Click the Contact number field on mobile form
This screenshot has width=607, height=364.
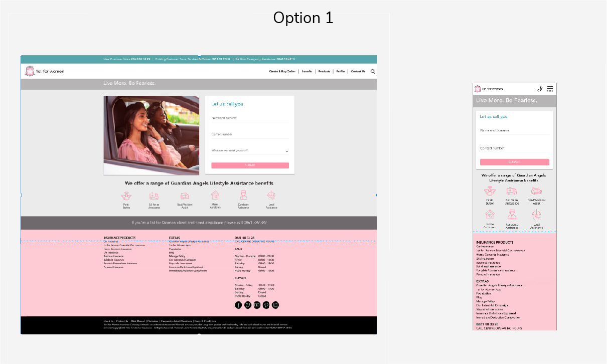click(515, 148)
